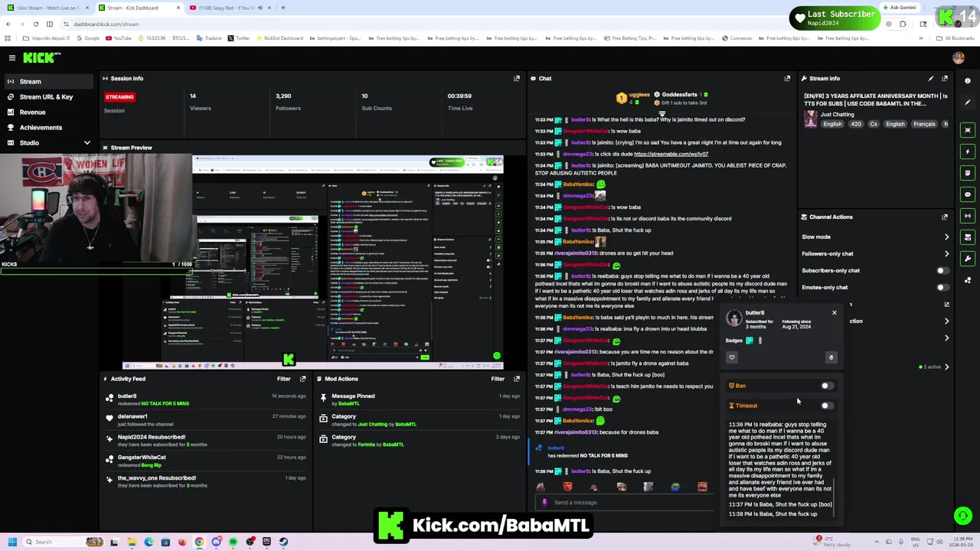Pop out the Session Info panel
The image size is (980, 551).
tap(517, 78)
